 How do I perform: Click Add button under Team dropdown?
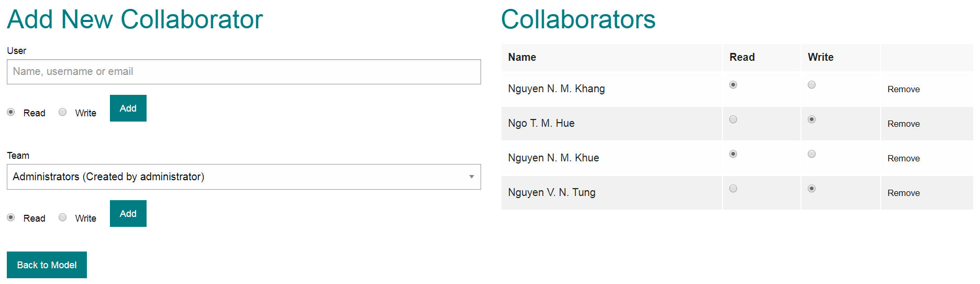(x=128, y=214)
